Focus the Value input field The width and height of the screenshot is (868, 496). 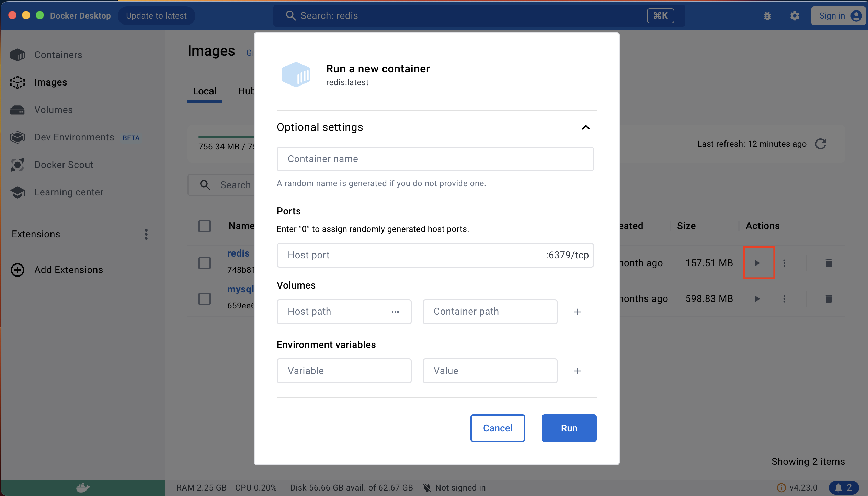490,371
